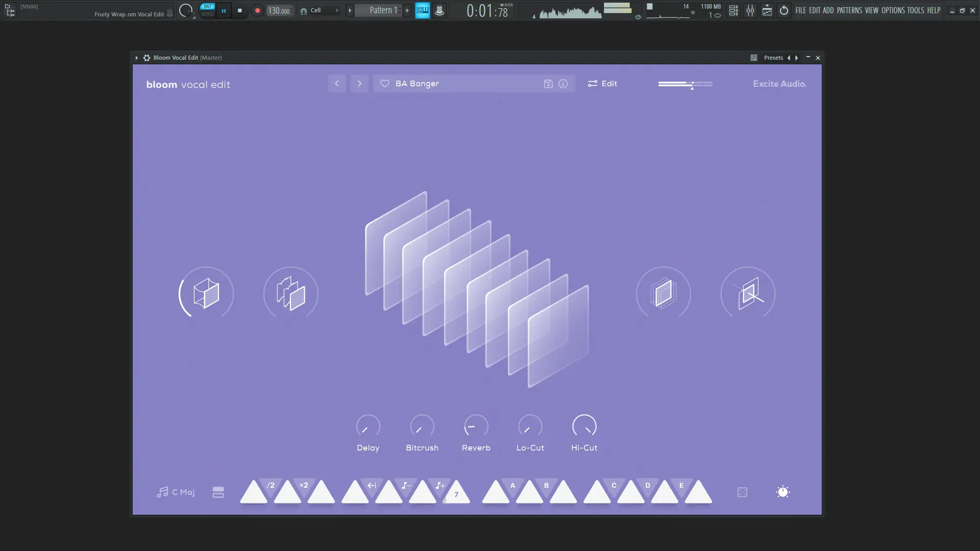Go to the next preset arrow
Viewport: 980px width, 551px height.
point(359,84)
